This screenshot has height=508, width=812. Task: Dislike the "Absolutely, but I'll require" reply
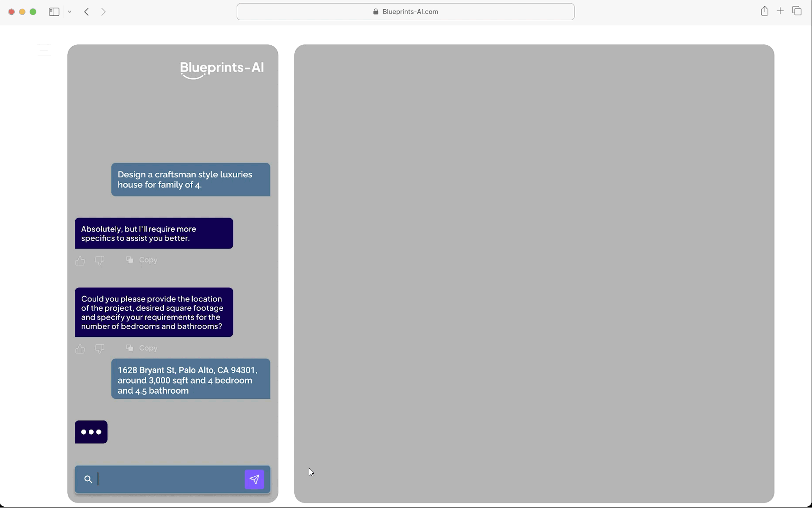[x=100, y=261]
